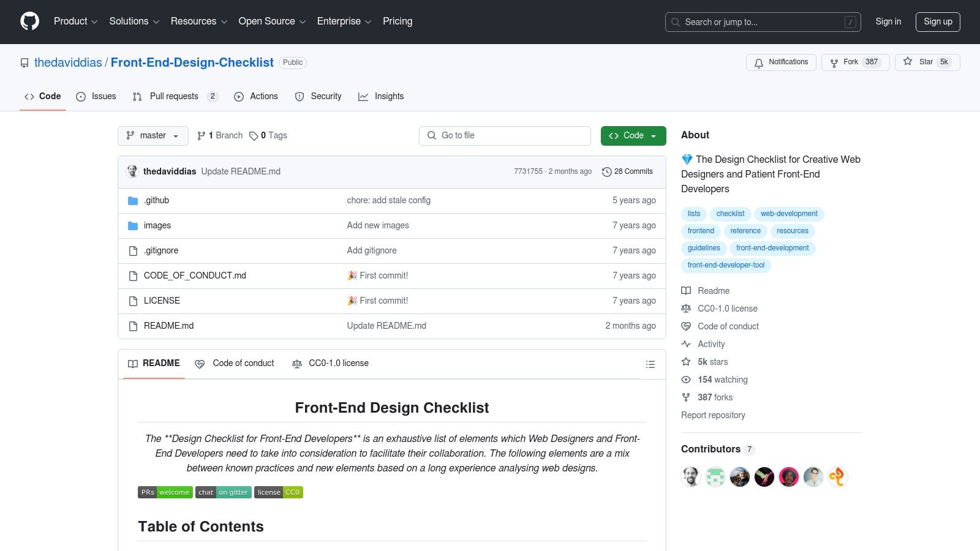Click the Sign up button
The height and width of the screenshot is (551, 980).
pyautogui.click(x=938, y=21)
